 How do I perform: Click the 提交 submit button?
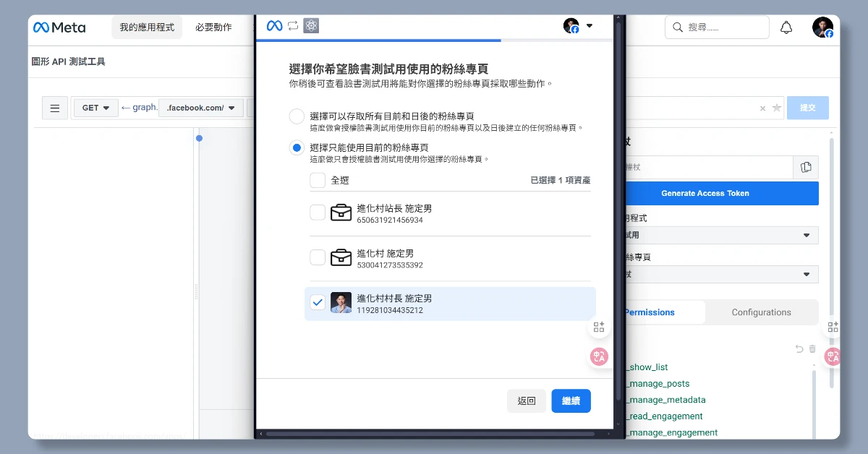click(x=808, y=108)
